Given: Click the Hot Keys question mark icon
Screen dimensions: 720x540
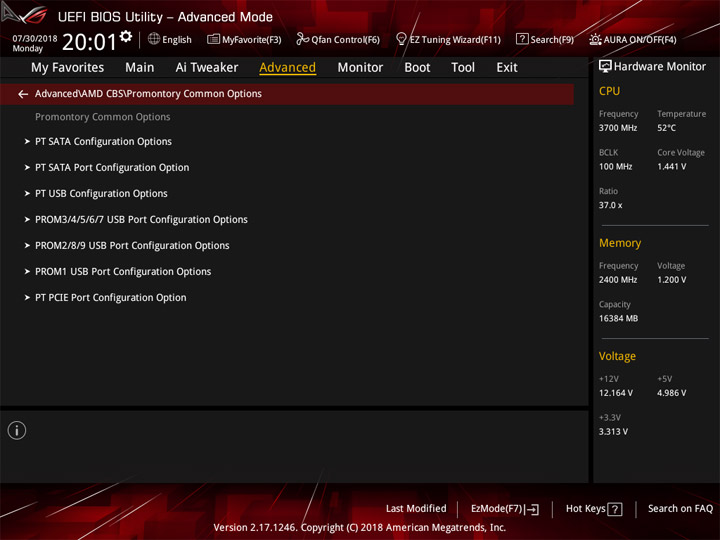Looking at the screenshot, I should [x=615, y=509].
